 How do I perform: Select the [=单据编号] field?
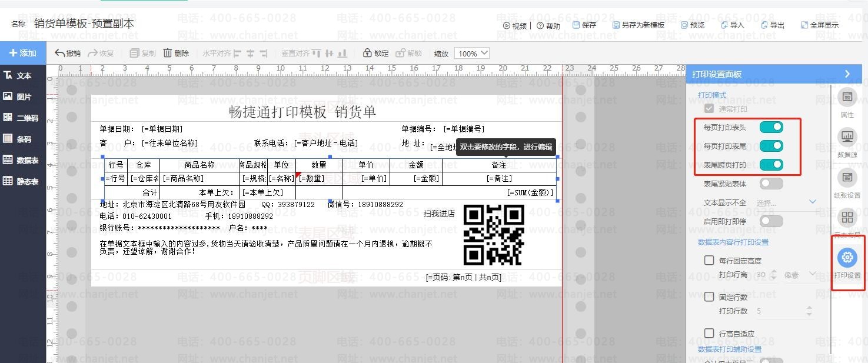pyautogui.click(x=464, y=129)
